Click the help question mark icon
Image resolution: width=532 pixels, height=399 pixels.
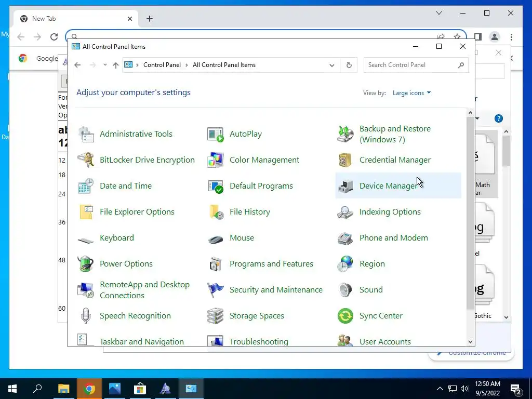point(498,118)
